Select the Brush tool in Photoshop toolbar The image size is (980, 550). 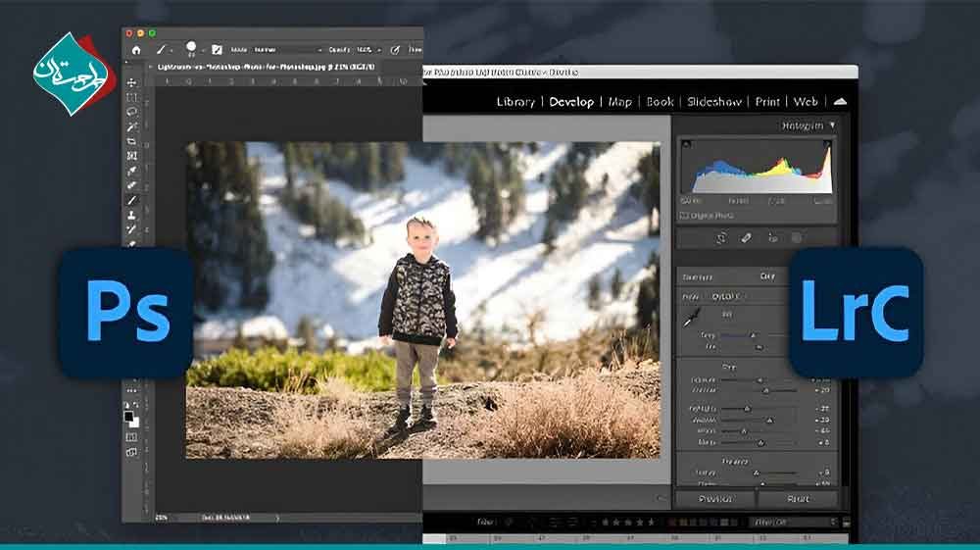pyautogui.click(x=131, y=201)
